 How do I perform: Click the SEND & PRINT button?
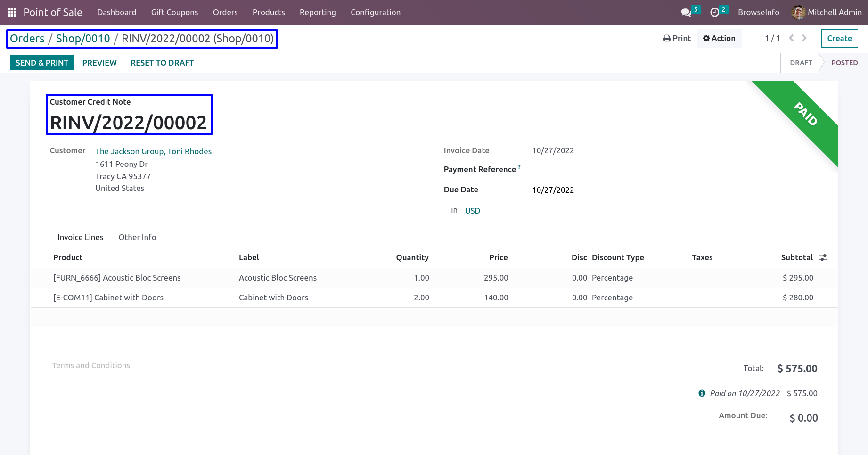coord(42,63)
